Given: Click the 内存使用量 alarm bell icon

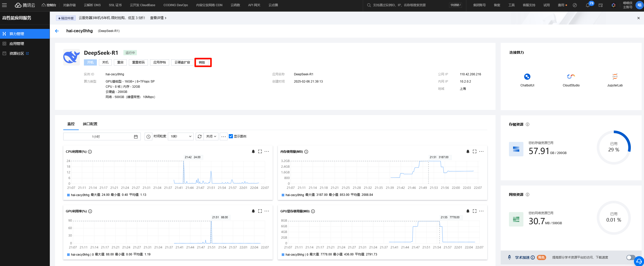Looking at the screenshot, I should (x=468, y=151).
